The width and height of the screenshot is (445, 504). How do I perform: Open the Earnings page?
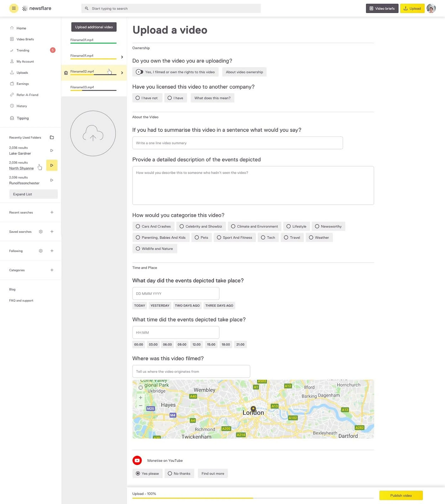pos(23,84)
